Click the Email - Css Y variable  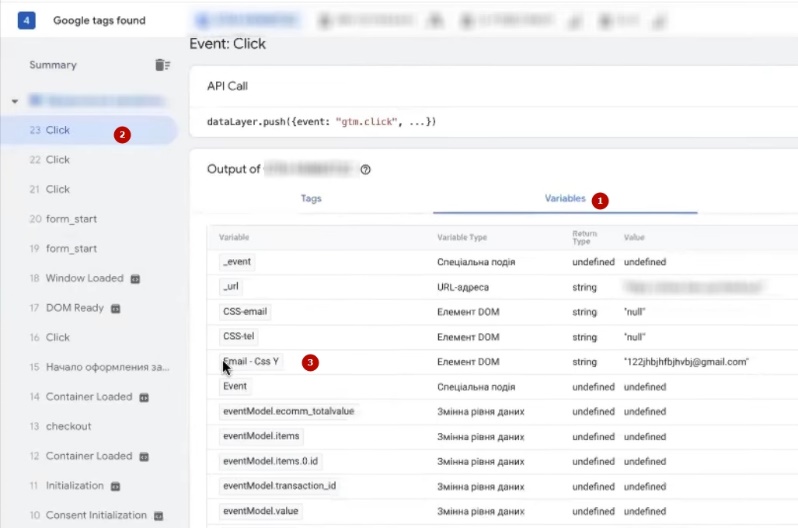coord(251,361)
